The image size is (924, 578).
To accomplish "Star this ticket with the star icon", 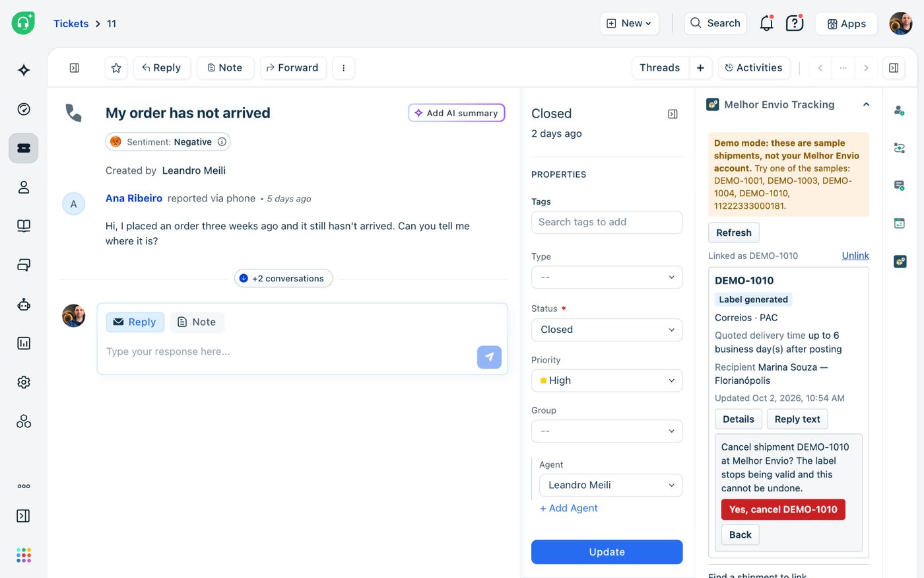I will pos(116,68).
